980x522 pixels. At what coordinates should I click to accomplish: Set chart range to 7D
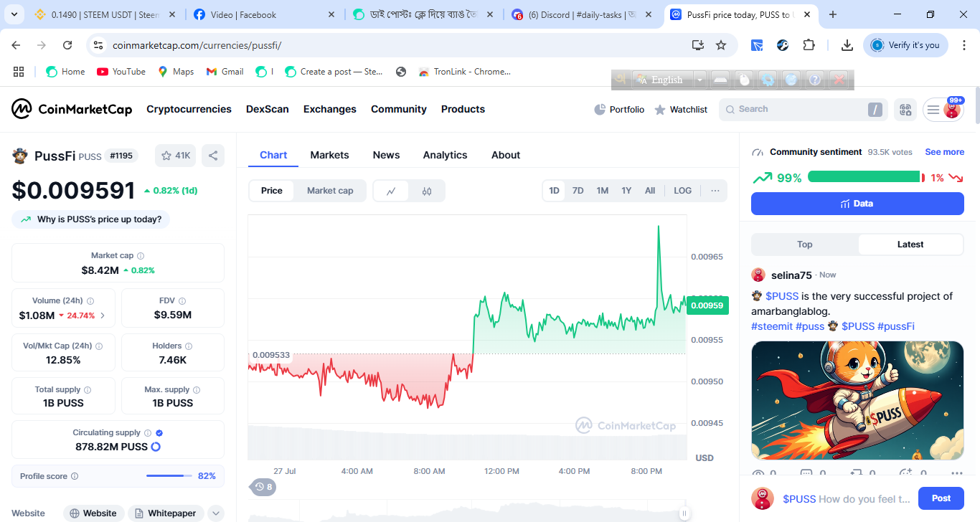click(x=578, y=191)
